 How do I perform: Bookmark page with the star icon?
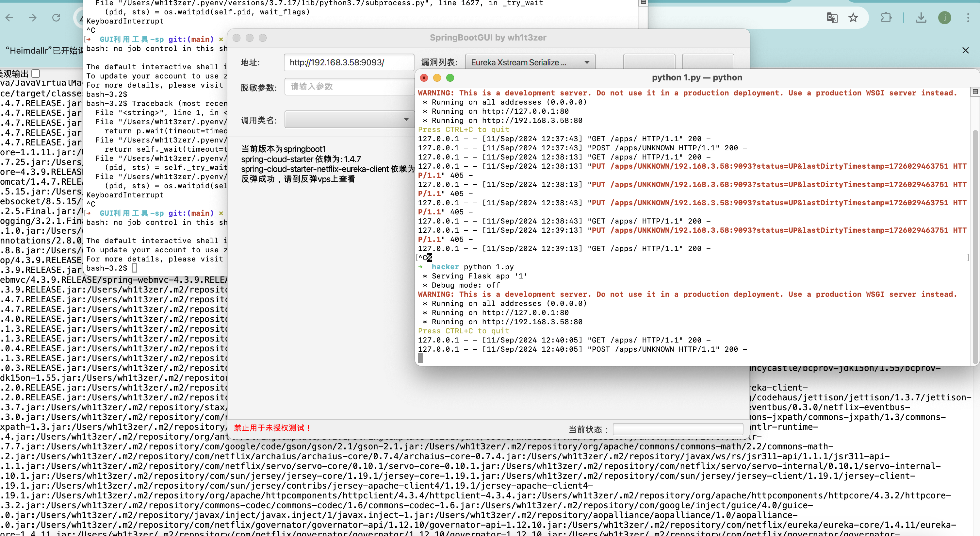tap(853, 18)
